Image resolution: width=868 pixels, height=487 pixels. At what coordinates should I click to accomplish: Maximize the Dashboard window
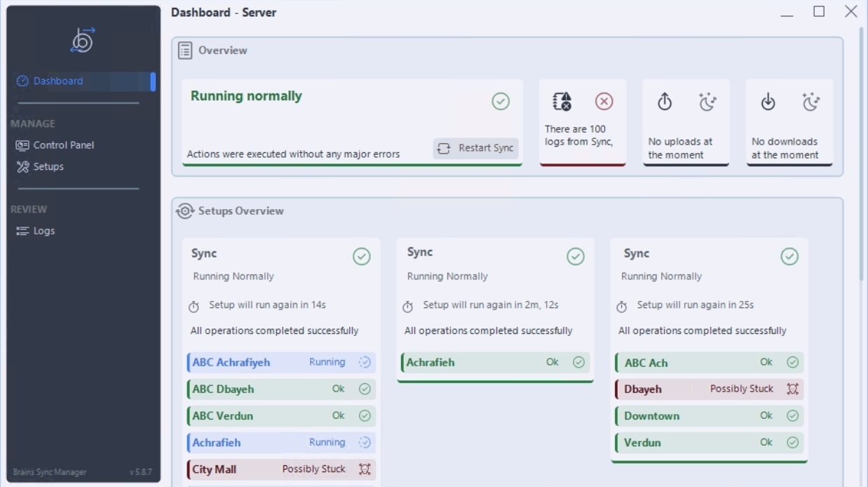pos(819,12)
